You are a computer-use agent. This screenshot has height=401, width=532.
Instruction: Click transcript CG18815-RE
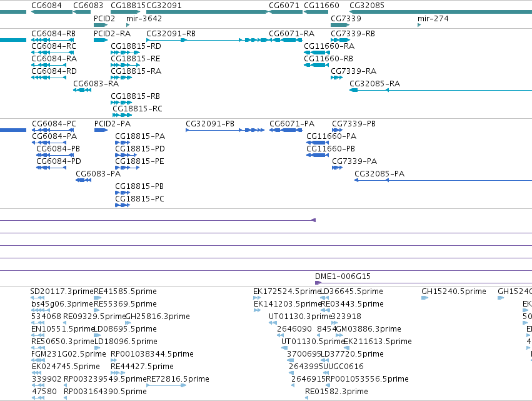(136, 59)
